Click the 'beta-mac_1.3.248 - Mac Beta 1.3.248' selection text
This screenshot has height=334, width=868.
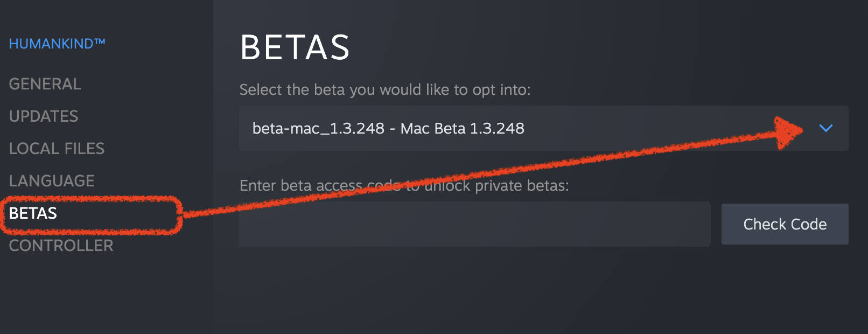(388, 129)
